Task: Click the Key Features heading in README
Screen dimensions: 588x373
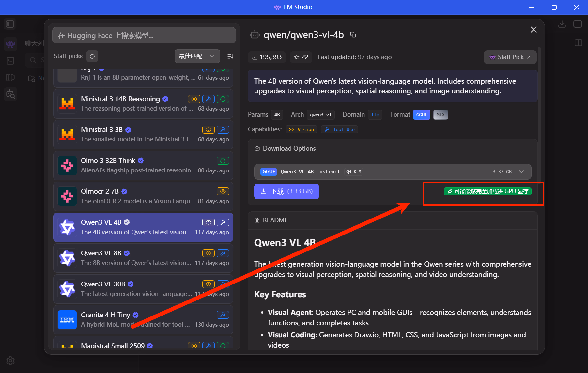Action: (x=280, y=295)
